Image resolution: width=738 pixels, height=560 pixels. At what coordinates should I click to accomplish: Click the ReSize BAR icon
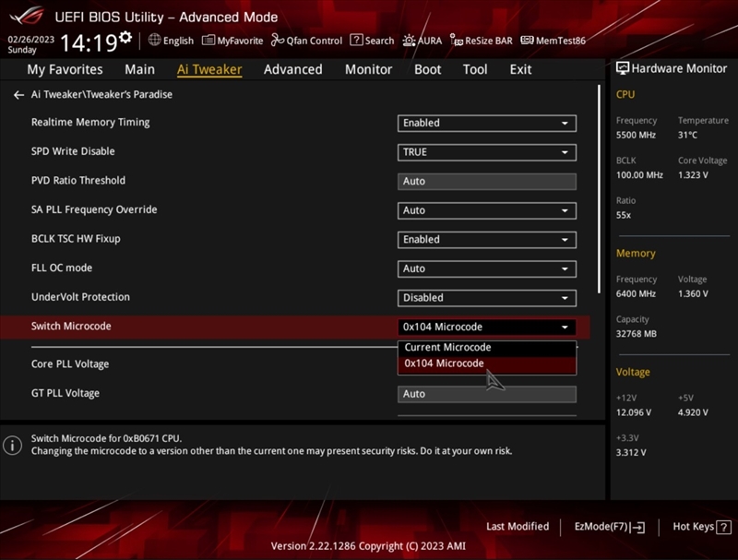click(456, 41)
